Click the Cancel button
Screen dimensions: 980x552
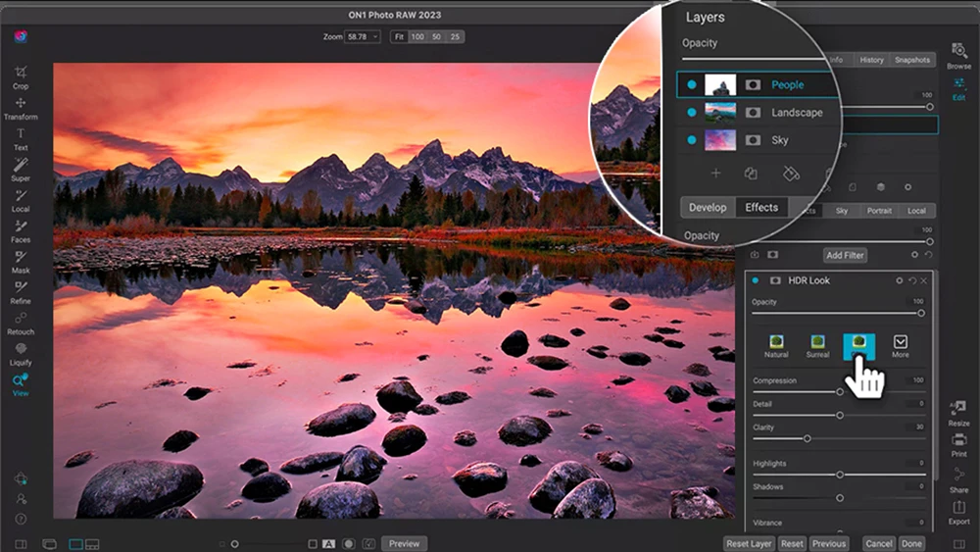click(879, 544)
